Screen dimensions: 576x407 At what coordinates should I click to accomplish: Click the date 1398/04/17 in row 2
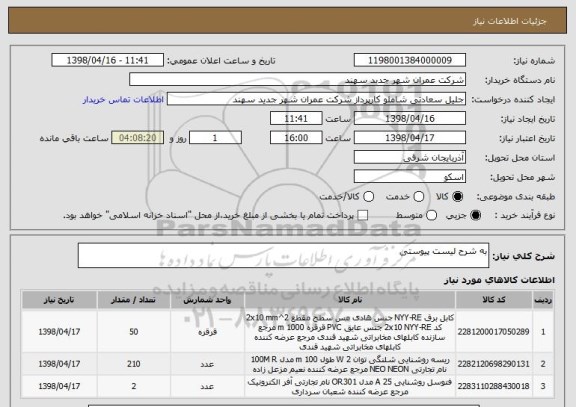tap(59, 364)
